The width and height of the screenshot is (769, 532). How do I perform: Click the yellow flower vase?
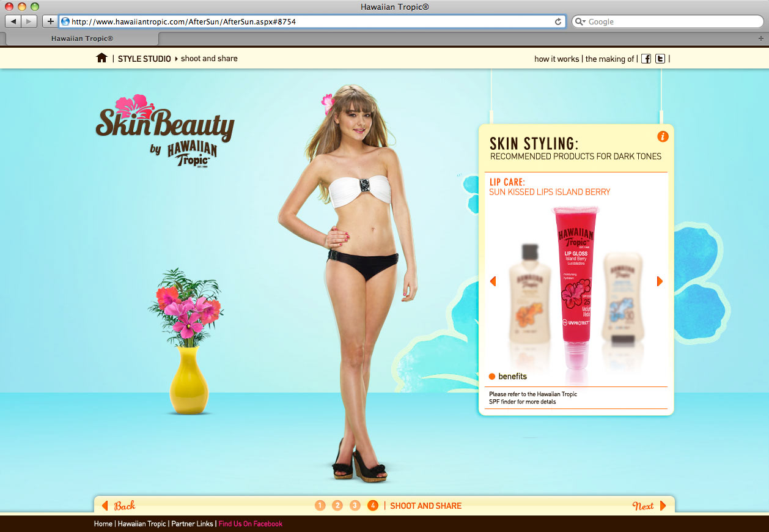pyautogui.click(x=189, y=380)
